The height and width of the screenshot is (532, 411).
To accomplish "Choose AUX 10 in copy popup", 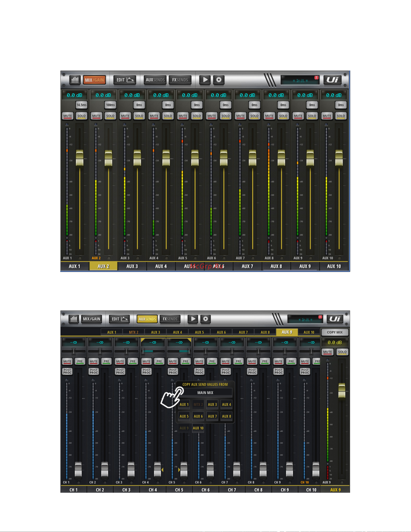I will click(x=198, y=428).
